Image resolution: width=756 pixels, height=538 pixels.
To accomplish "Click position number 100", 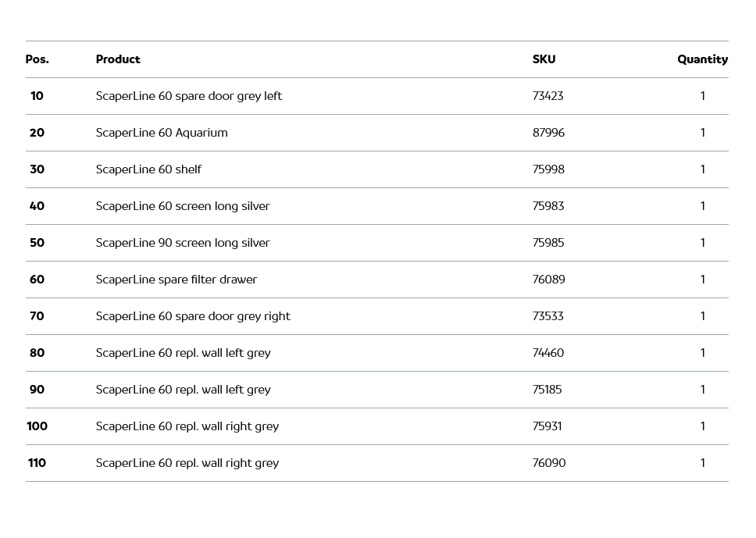I will coord(37,426).
